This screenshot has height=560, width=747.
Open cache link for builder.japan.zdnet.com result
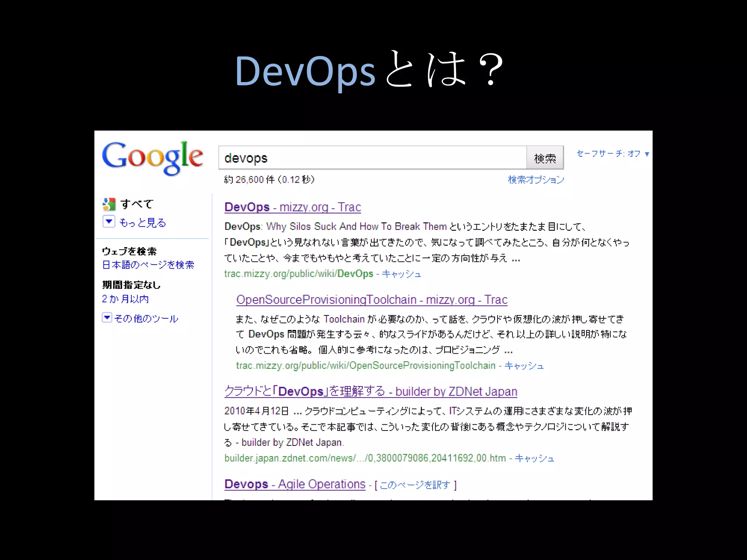(x=534, y=458)
